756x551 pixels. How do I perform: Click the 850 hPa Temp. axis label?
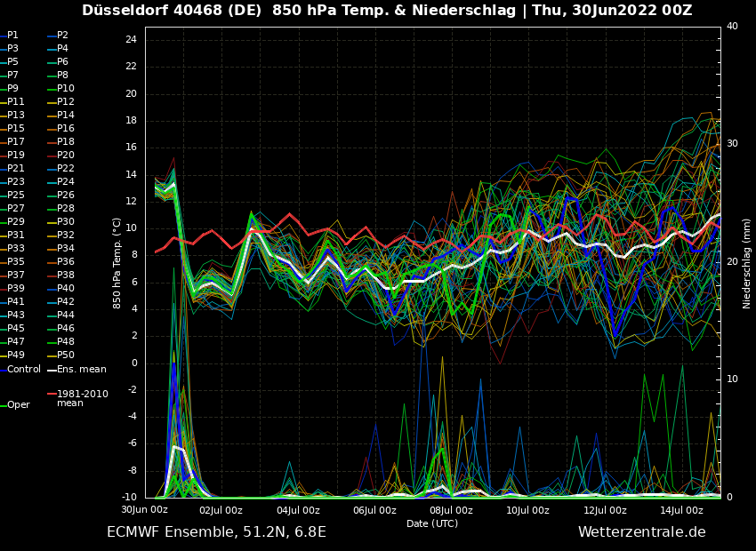117,262
